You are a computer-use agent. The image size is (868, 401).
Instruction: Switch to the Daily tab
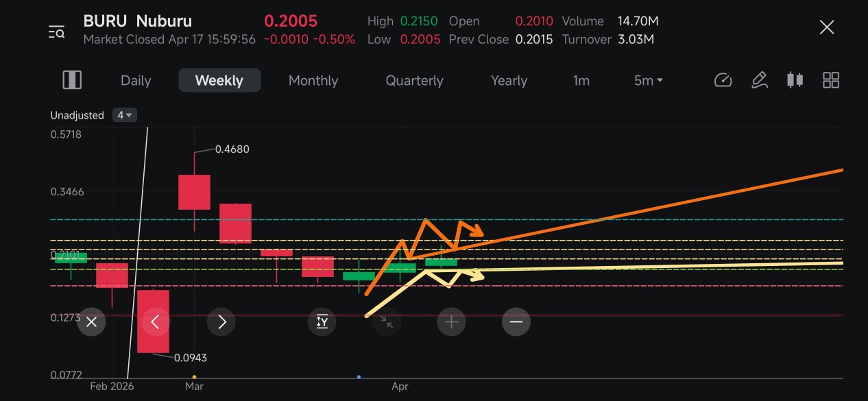pyautogui.click(x=136, y=80)
